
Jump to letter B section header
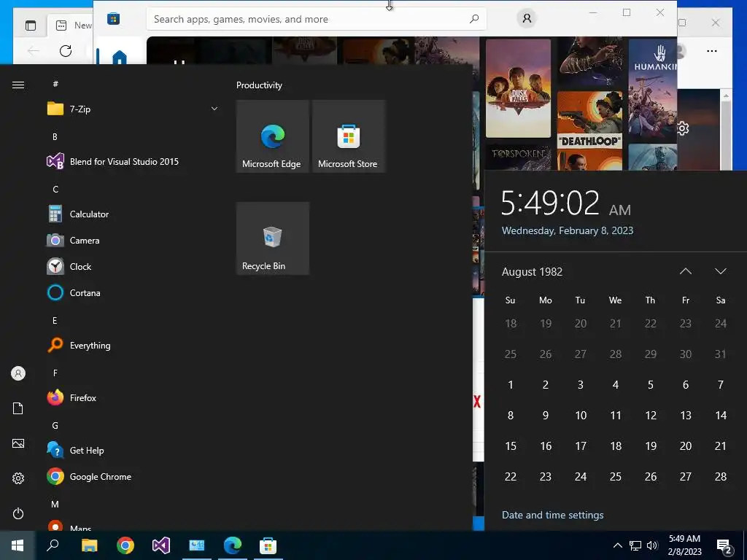point(55,136)
